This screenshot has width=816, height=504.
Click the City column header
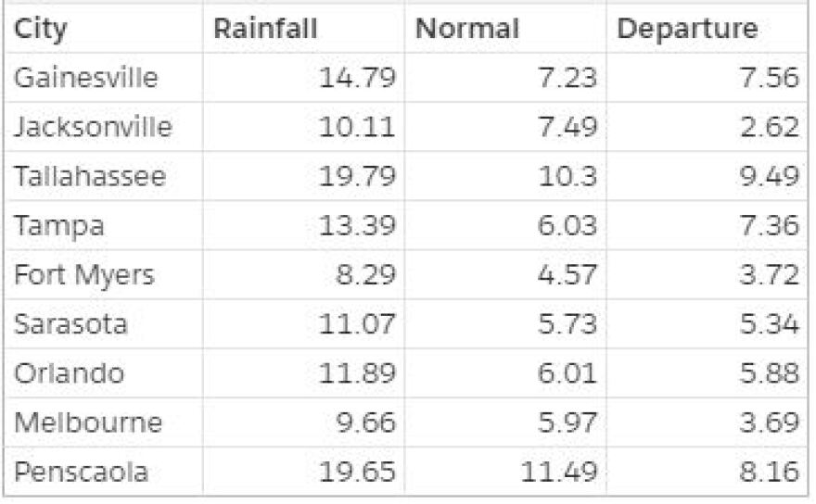click(x=104, y=28)
